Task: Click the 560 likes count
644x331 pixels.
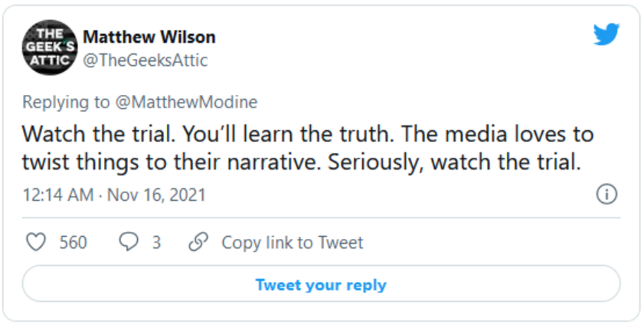Action: coord(73,242)
